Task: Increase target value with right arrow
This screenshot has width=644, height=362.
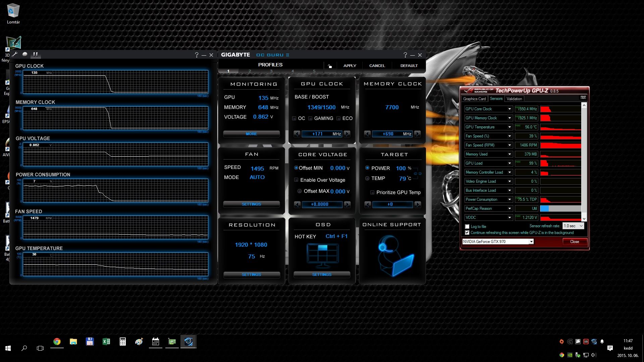Action: (418, 204)
